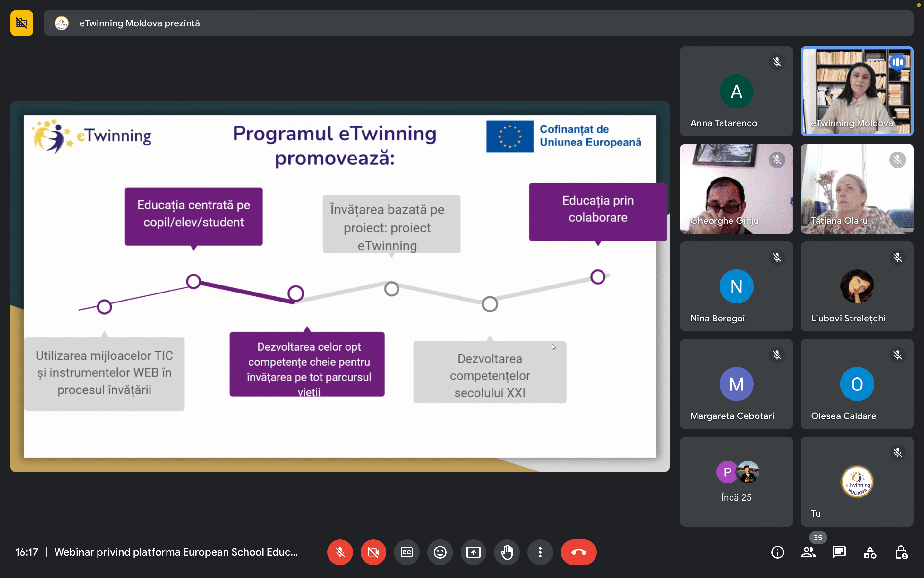Click the EU flag on the slide
This screenshot has height=578, width=924.
click(x=510, y=136)
